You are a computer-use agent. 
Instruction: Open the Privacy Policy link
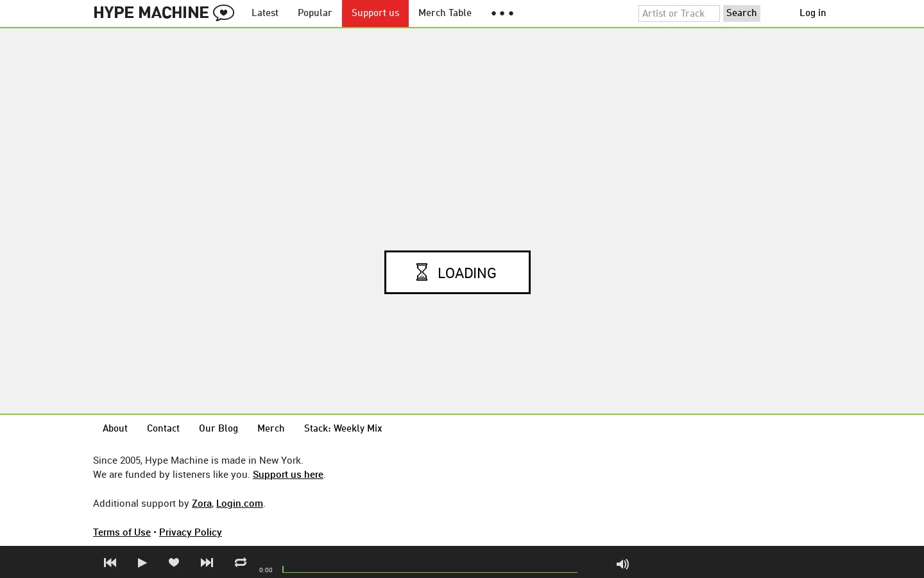click(x=191, y=532)
